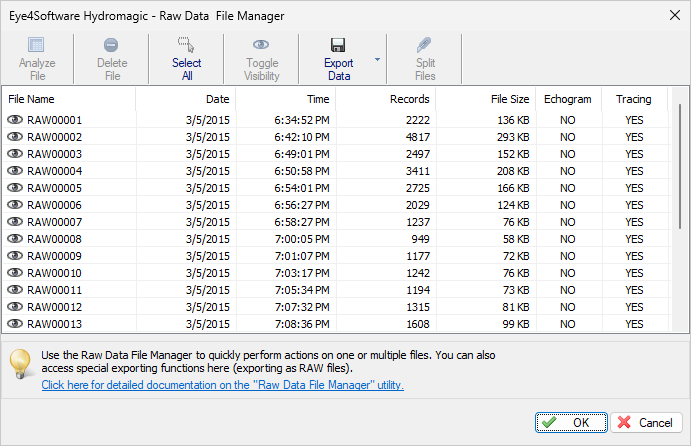The width and height of the screenshot is (691, 446).
Task: Sort by the Tracing column header
Action: tap(635, 99)
